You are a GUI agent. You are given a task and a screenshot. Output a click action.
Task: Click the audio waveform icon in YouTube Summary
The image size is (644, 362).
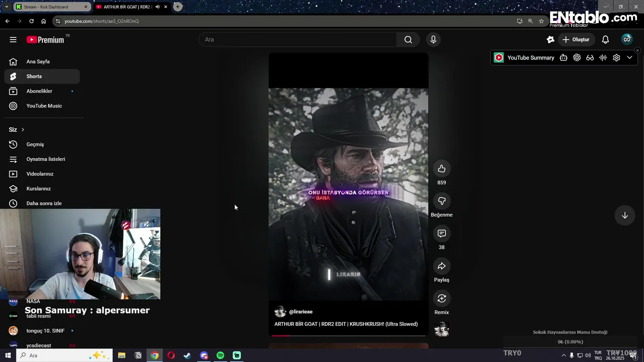[x=603, y=58]
